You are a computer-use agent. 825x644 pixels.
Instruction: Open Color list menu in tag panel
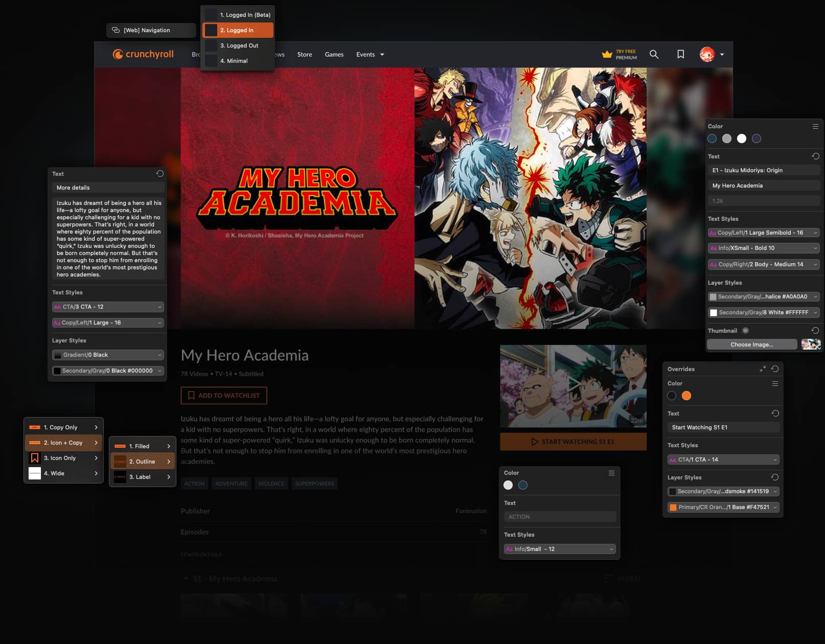611,473
